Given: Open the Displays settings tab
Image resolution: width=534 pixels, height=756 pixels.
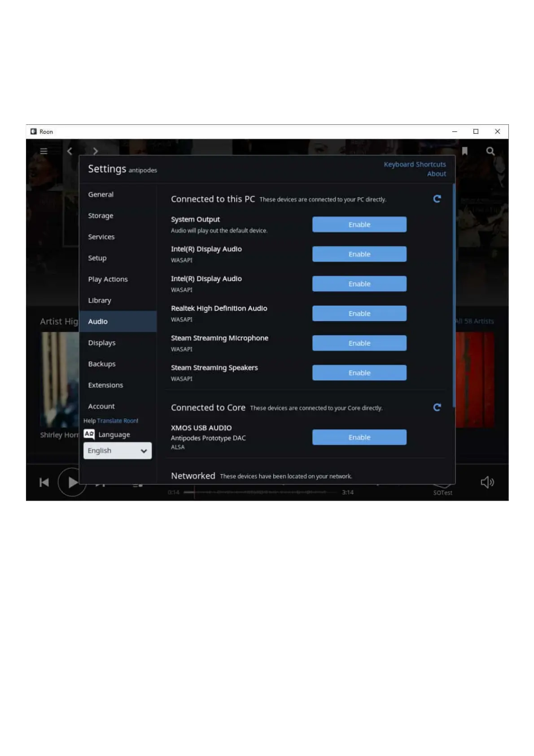Looking at the screenshot, I should click(118, 343).
